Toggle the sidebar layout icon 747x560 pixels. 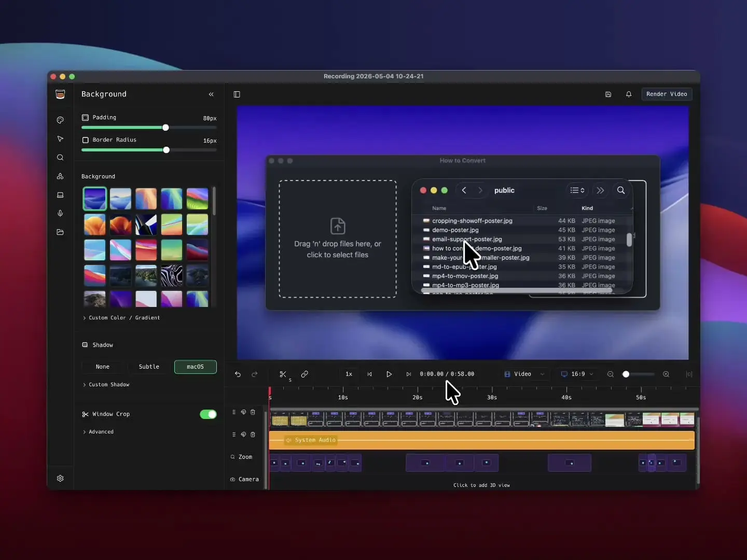click(x=237, y=94)
